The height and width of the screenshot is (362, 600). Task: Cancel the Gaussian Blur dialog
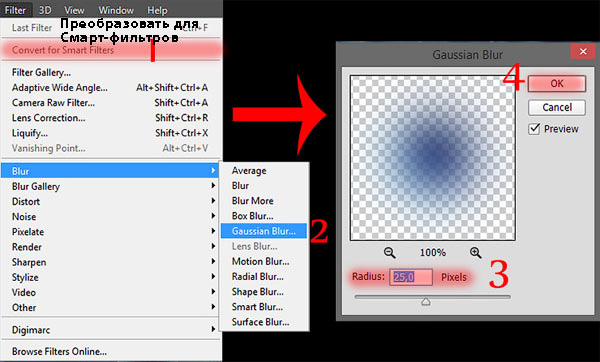557,108
